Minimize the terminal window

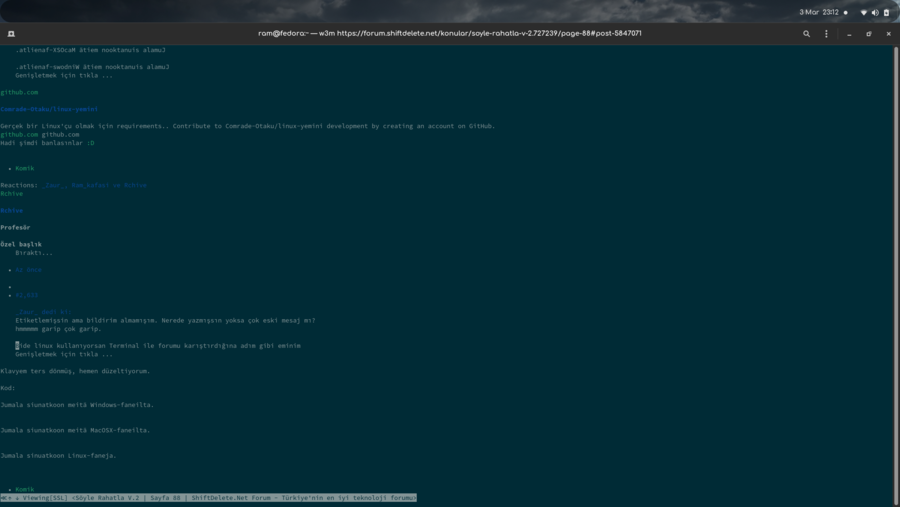849,34
